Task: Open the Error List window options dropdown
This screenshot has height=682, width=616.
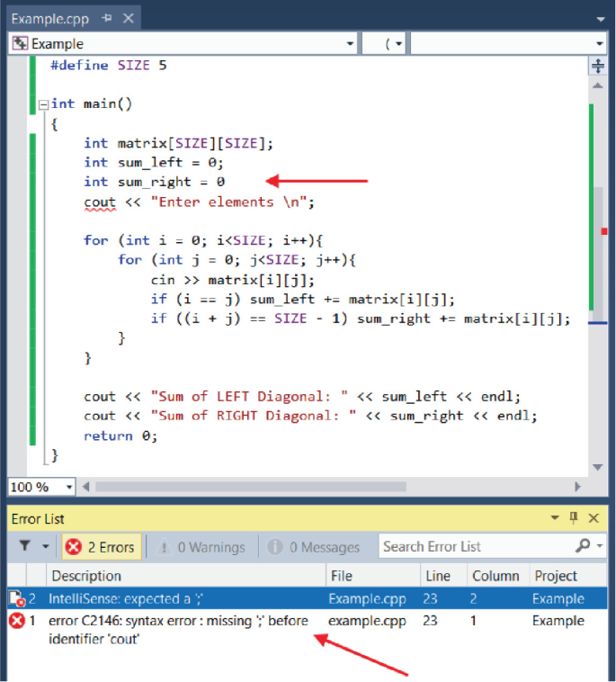Action: pyautogui.click(x=554, y=518)
